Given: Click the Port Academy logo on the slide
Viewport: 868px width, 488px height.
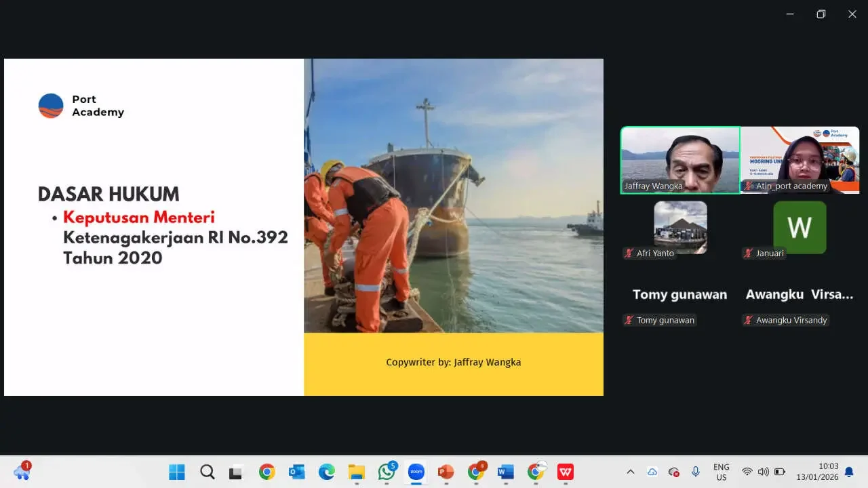Looking at the screenshot, I should click(81, 106).
